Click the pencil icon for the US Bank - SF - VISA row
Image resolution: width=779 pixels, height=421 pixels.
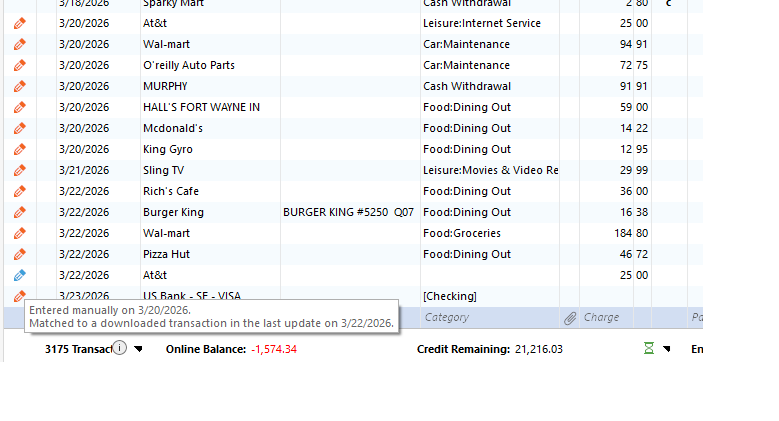[19, 296]
